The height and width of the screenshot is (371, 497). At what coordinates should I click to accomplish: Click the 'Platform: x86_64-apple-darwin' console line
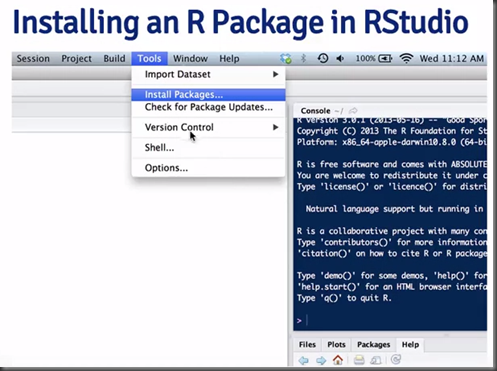tap(391, 142)
